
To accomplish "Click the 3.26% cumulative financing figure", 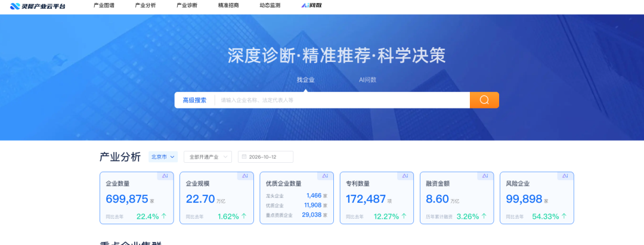I will click(x=468, y=216).
